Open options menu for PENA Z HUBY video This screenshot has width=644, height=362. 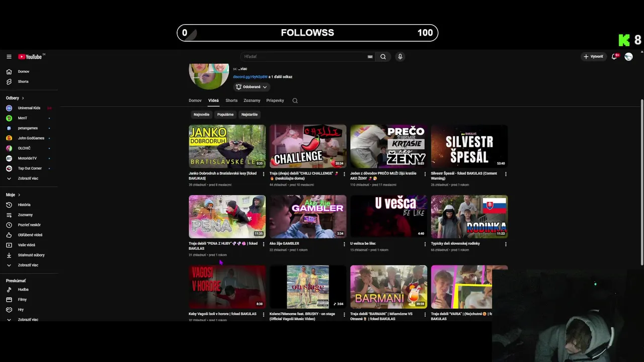pos(264,244)
